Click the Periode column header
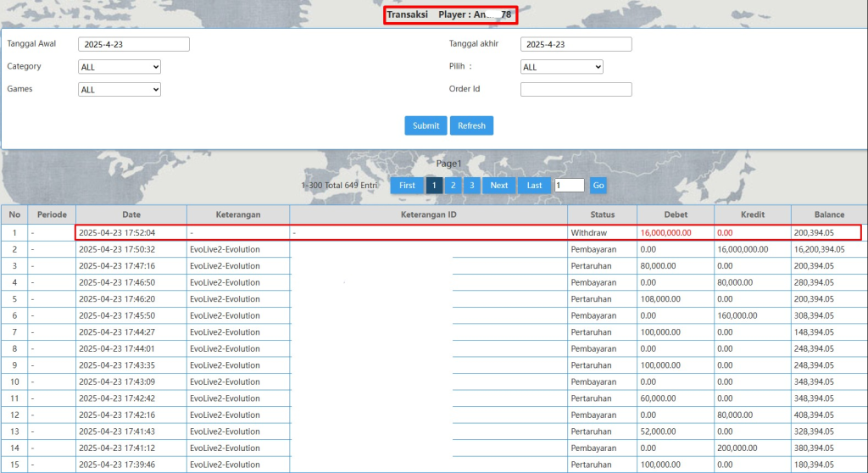Screen dimensions: 868x473 click(52, 215)
